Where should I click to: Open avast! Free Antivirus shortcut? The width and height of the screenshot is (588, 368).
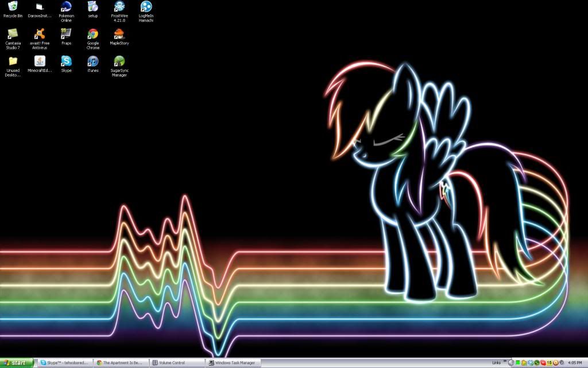pyautogui.click(x=39, y=34)
